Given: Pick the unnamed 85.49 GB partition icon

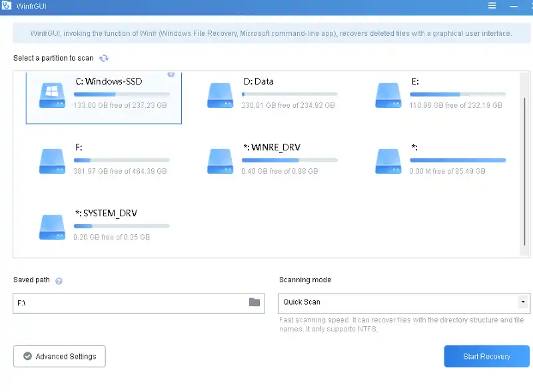Looking at the screenshot, I should (x=388, y=160).
